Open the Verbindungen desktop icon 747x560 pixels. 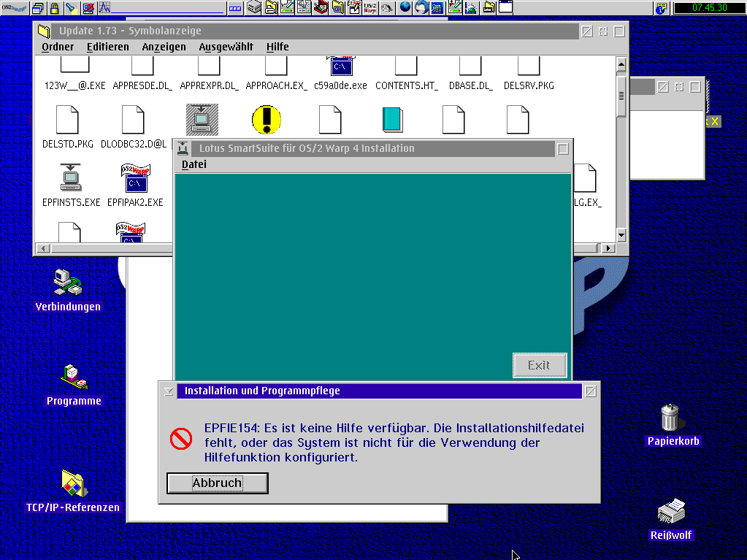pos(68,281)
